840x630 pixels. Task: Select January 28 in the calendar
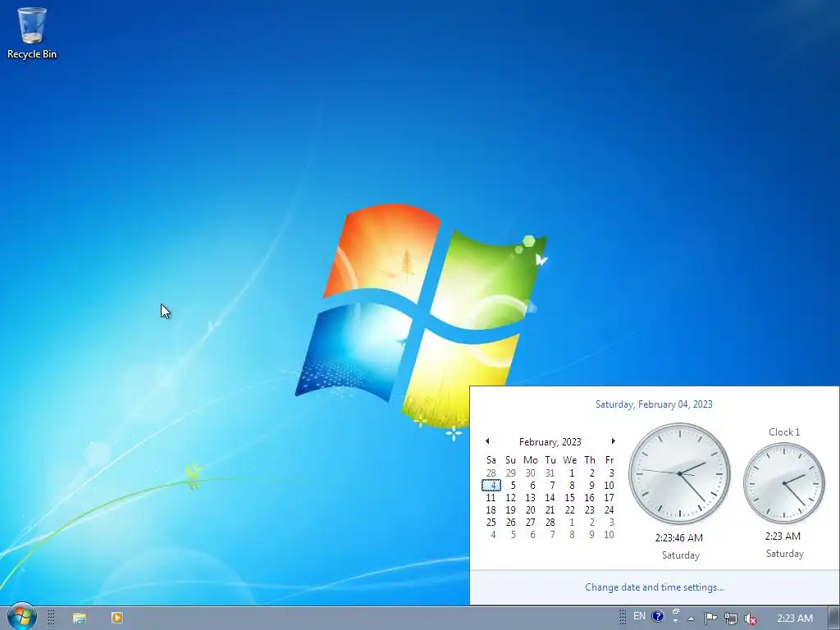tap(491, 473)
